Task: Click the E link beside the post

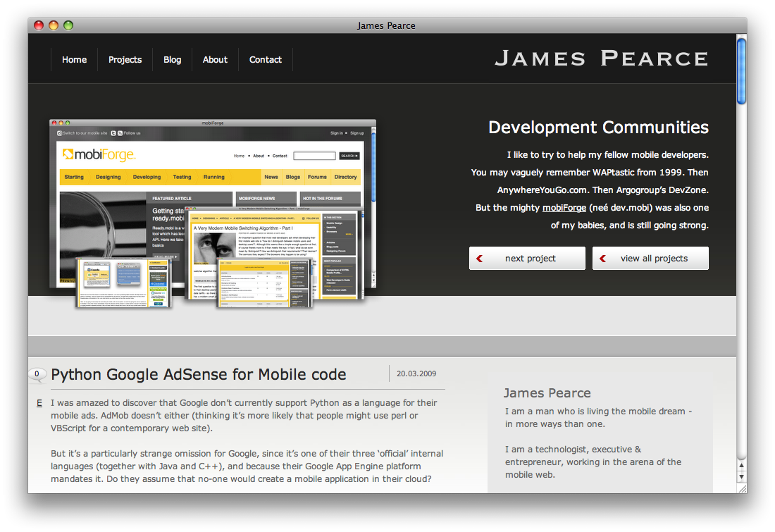Action: pyautogui.click(x=39, y=403)
